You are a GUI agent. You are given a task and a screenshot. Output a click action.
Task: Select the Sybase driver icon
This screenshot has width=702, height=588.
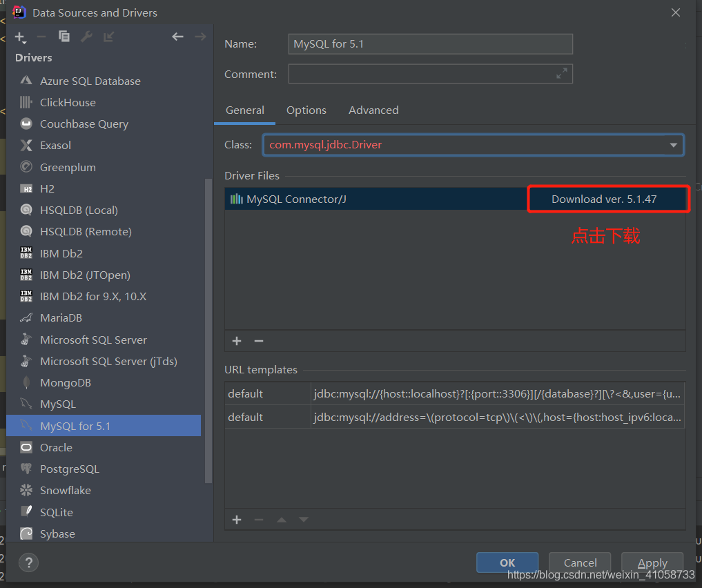coord(26,533)
